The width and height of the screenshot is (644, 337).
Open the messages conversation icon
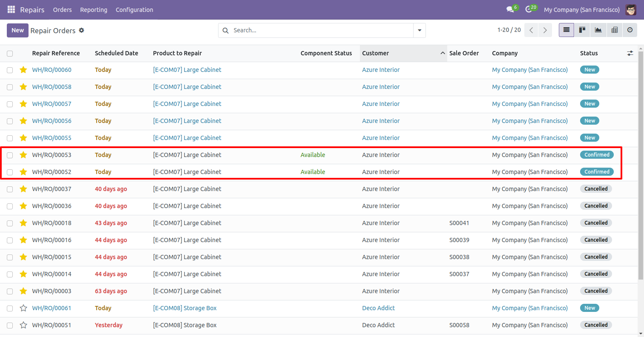pos(510,9)
